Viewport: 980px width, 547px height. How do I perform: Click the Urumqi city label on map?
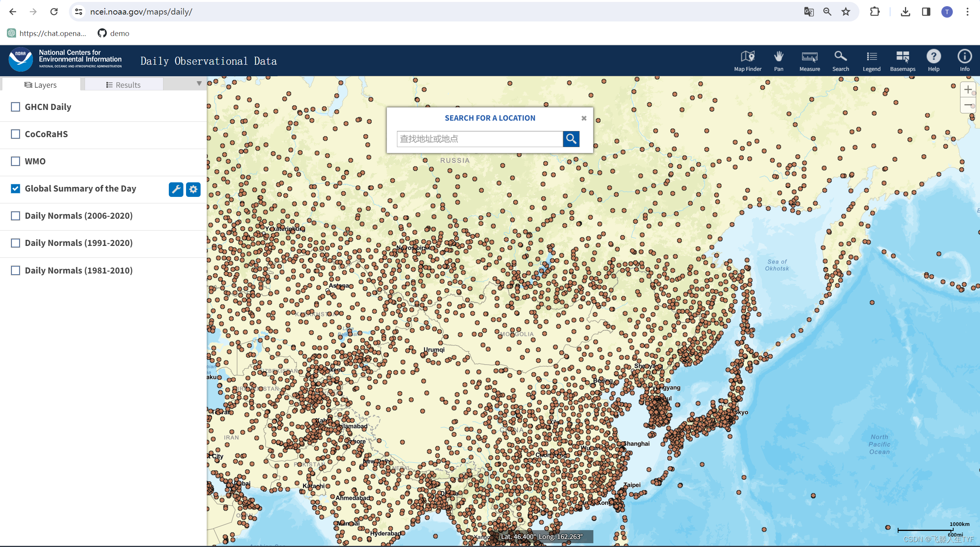434,349
